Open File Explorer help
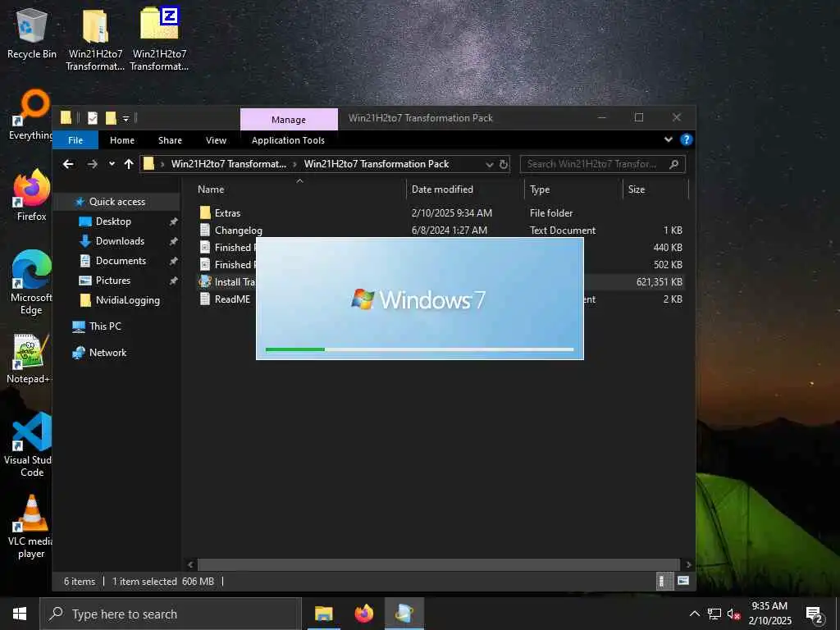Viewport: 840px width, 630px height. coord(687,139)
